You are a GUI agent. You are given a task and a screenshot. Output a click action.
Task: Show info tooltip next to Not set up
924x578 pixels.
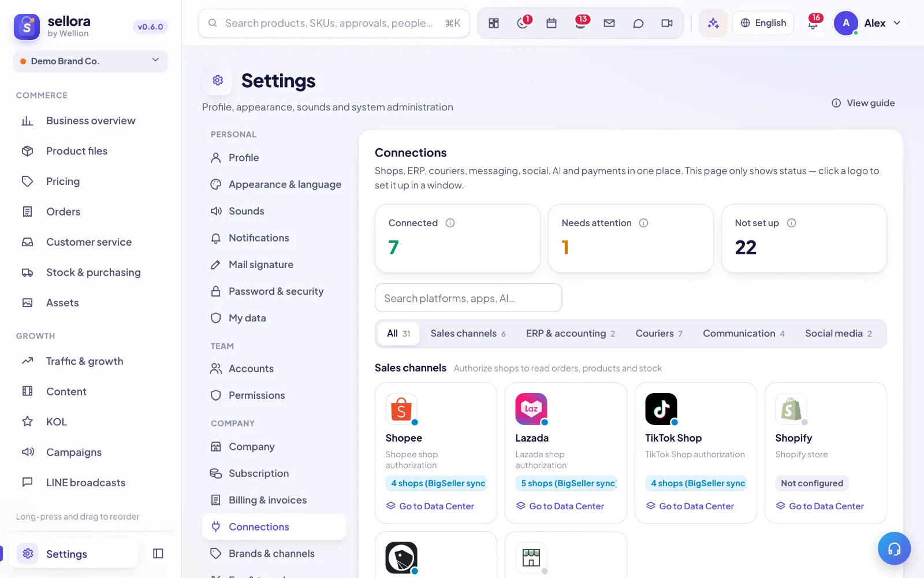click(x=792, y=223)
